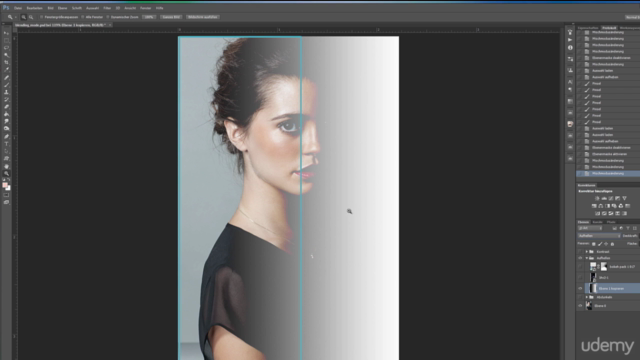Select the Move tool
The width and height of the screenshot is (640, 360).
6,33
